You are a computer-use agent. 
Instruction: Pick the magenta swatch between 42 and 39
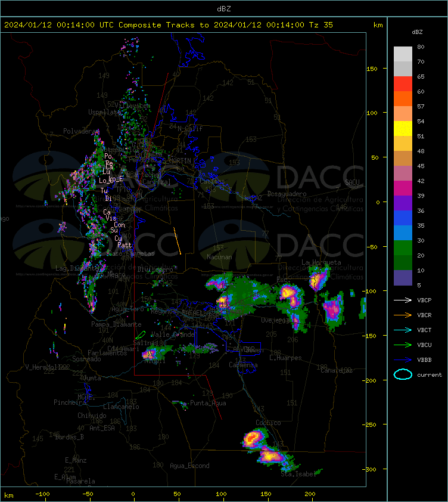pyautogui.click(x=403, y=188)
